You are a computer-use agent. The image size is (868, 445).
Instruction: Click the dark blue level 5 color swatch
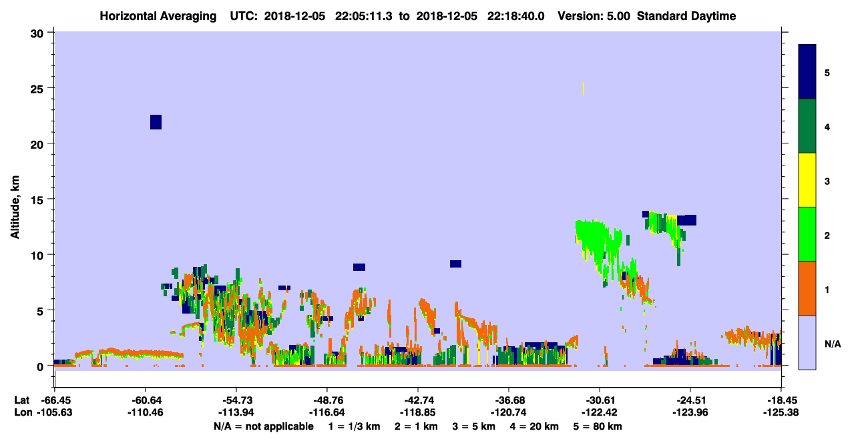pyautogui.click(x=807, y=71)
